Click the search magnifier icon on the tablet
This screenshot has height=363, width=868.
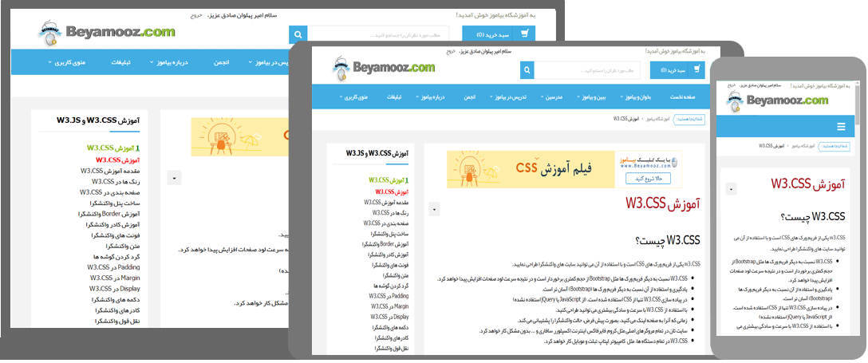point(527,70)
